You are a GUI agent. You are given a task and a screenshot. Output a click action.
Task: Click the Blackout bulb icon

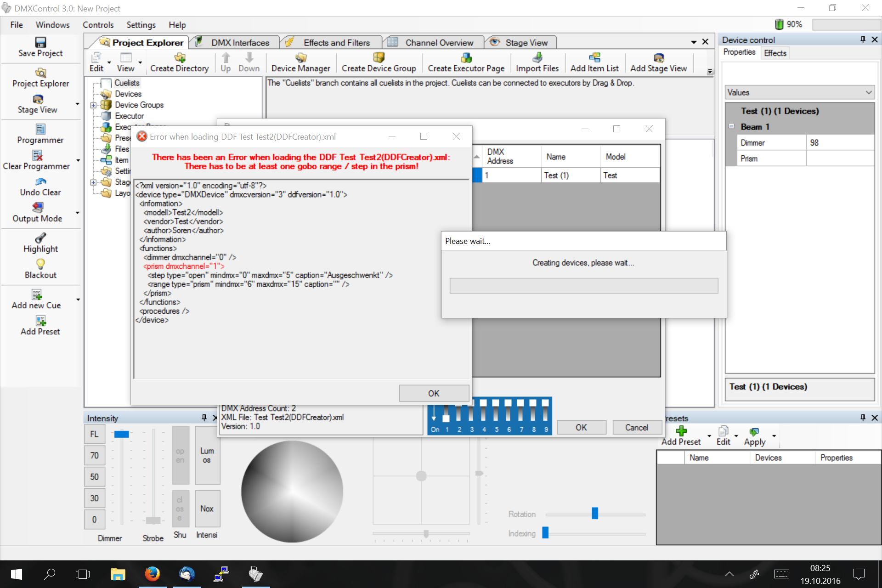pyautogui.click(x=40, y=264)
